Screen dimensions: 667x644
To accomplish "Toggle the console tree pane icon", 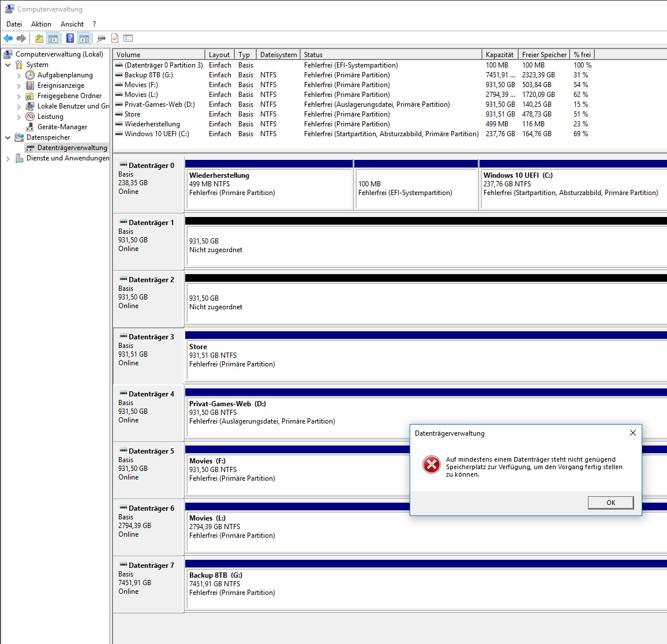I will [x=53, y=38].
